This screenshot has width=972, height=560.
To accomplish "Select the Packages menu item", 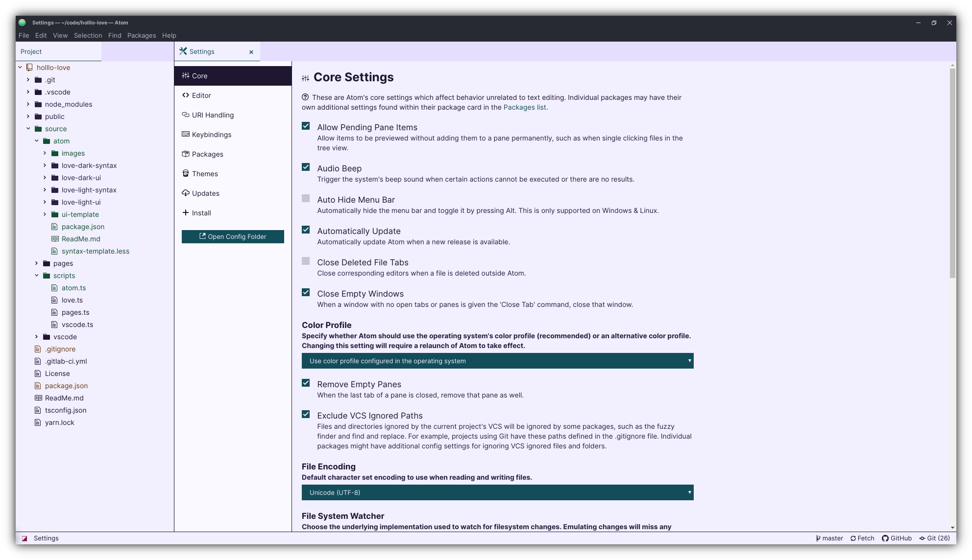I will coord(141,35).
